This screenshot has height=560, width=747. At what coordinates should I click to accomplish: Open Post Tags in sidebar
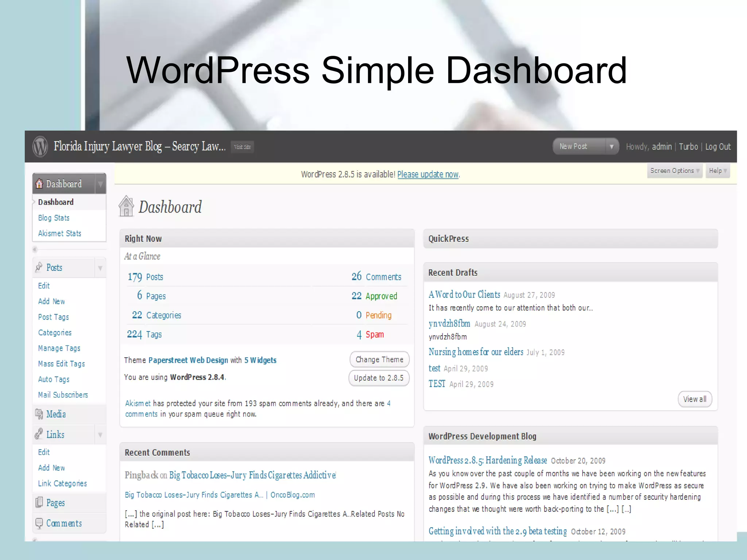tap(53, 317)
